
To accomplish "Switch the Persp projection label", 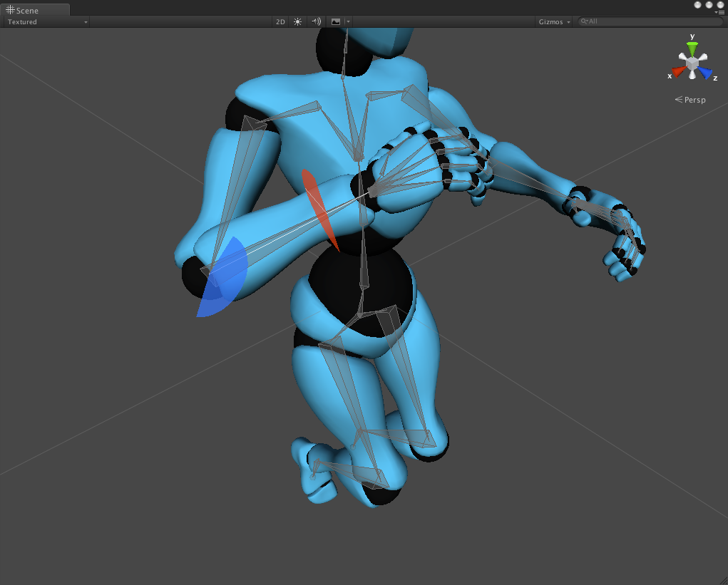I will coord(690,100).
